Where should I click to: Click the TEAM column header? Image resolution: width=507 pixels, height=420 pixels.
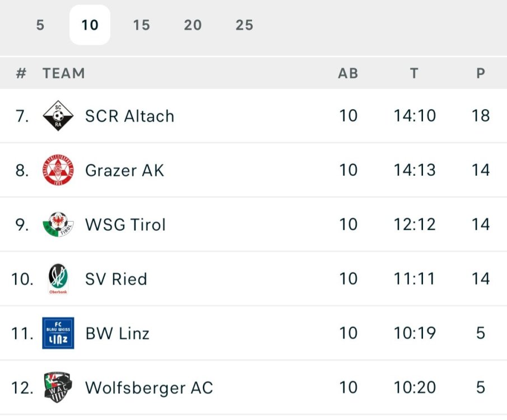[63, 73]
